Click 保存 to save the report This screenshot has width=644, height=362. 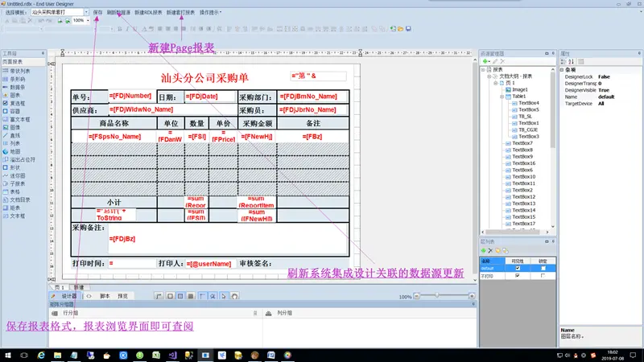(97, 13)
